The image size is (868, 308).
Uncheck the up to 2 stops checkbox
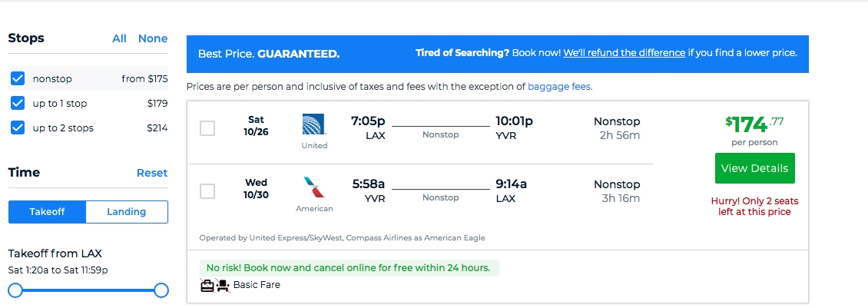click(x=18, y=128)
